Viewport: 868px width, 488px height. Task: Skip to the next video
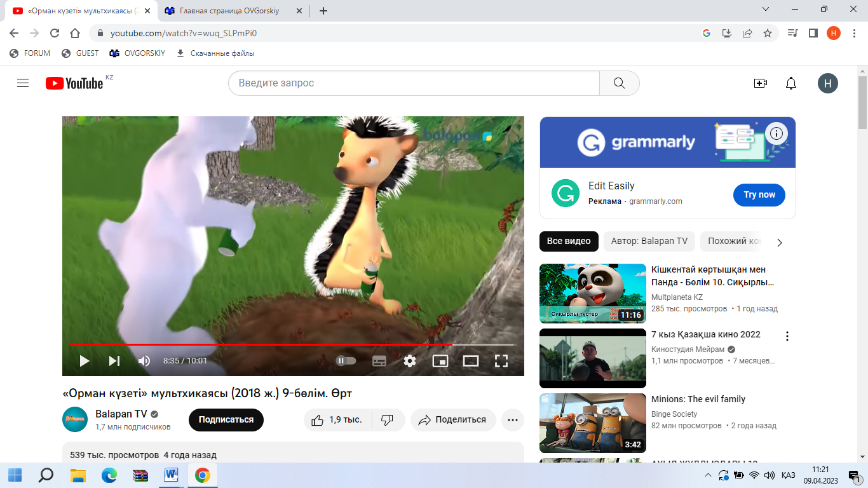coord(114,361)
